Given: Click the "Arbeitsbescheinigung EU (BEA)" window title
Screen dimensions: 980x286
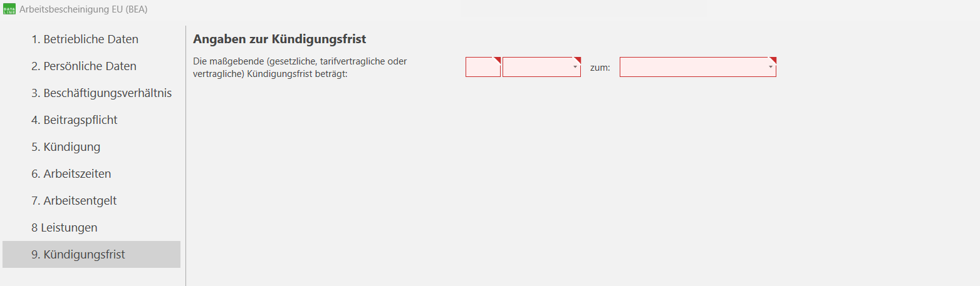Looking at the screenshot, I should click(83, 10).
